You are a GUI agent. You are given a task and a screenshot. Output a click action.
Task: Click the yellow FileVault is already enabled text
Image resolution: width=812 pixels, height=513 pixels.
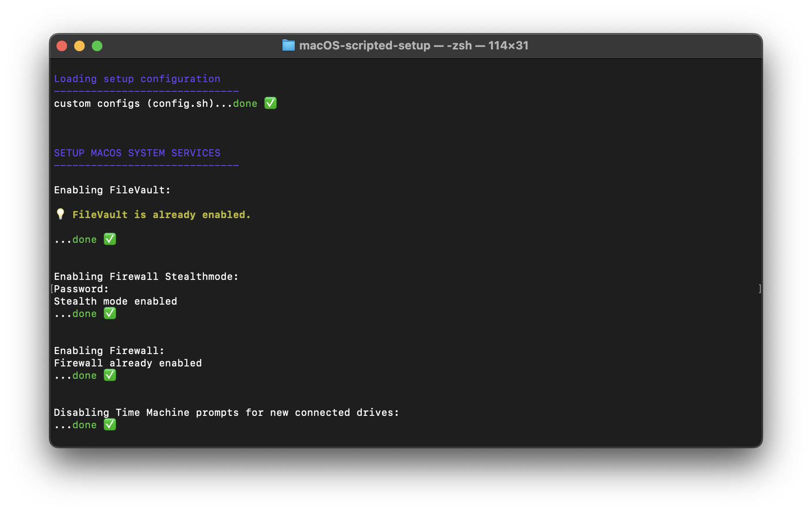pyautogui.click(x=161, y=215)
